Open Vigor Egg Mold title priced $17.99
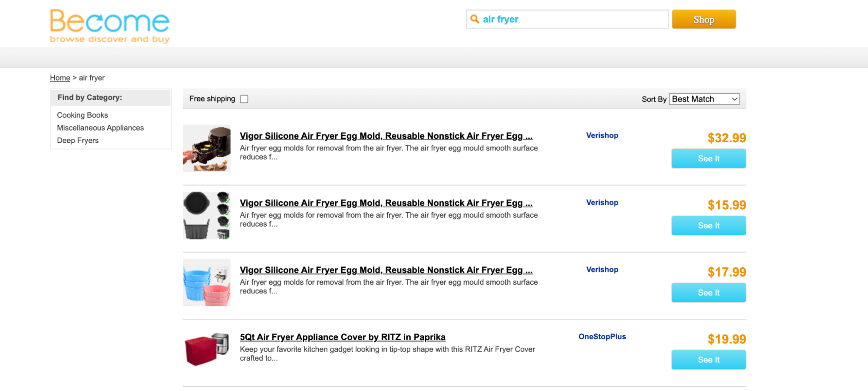 (386, 270)
